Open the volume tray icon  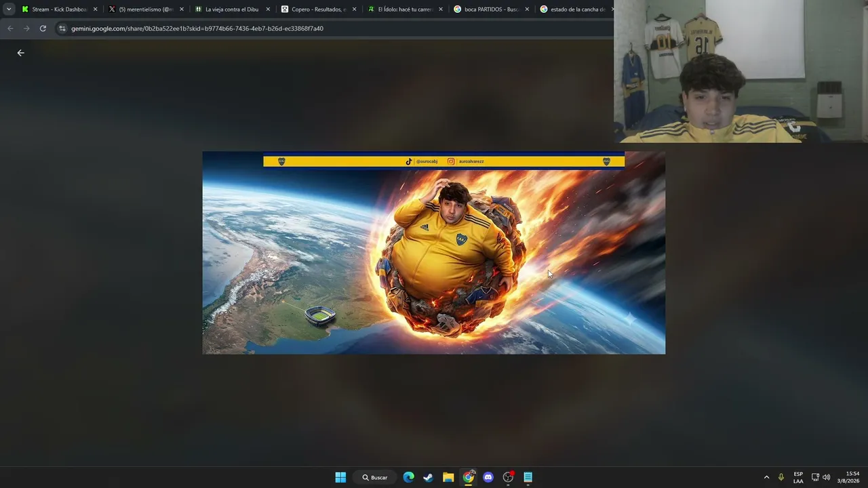[x=826, y=477]
